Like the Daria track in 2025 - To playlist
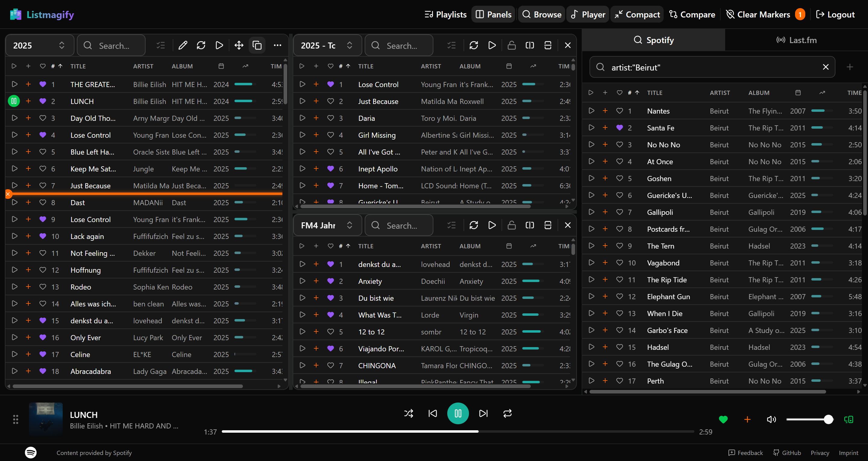This screenshot has width=868, height=461. click(330, 118)
